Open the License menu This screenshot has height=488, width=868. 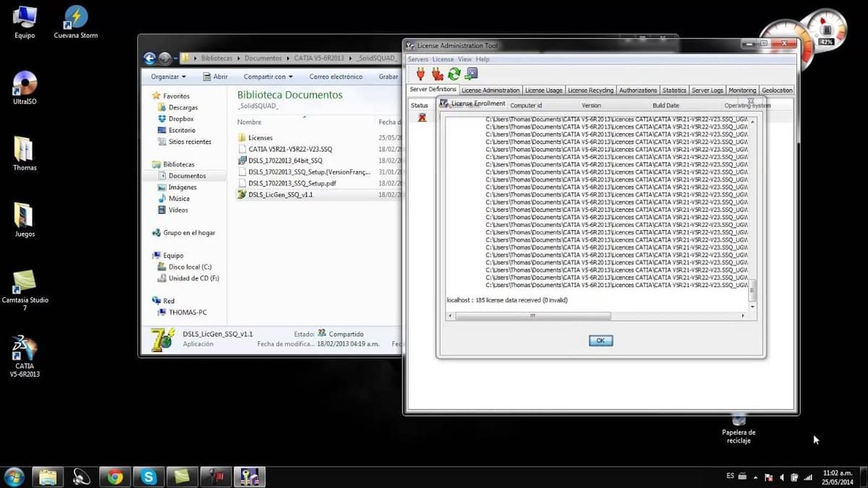pos(443,59)
